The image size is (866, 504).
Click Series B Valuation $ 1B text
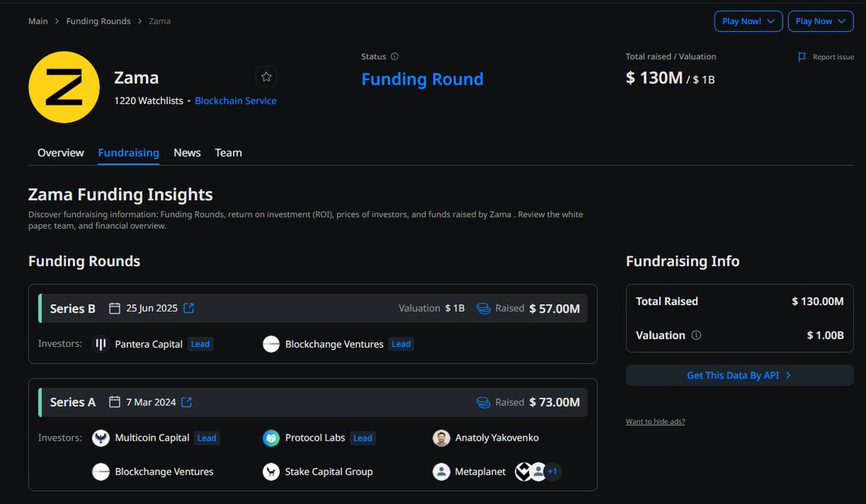click(432, 308)
